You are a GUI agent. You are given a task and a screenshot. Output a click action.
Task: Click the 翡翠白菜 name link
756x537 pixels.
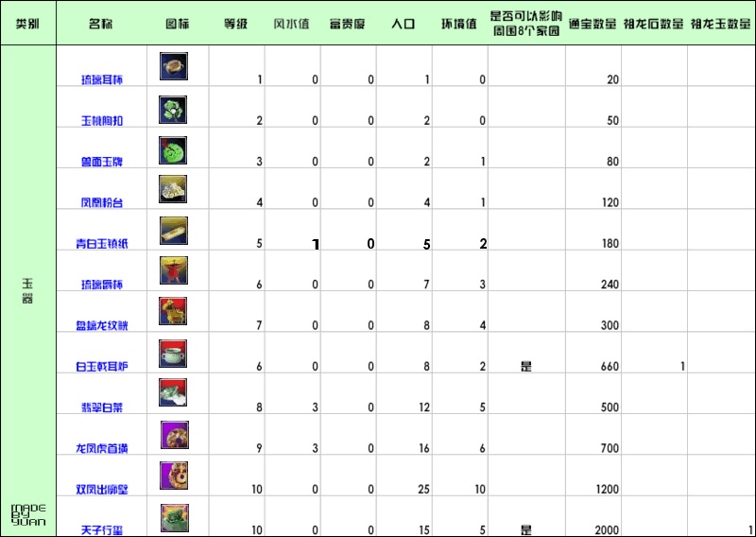click(x=102, y=407)
